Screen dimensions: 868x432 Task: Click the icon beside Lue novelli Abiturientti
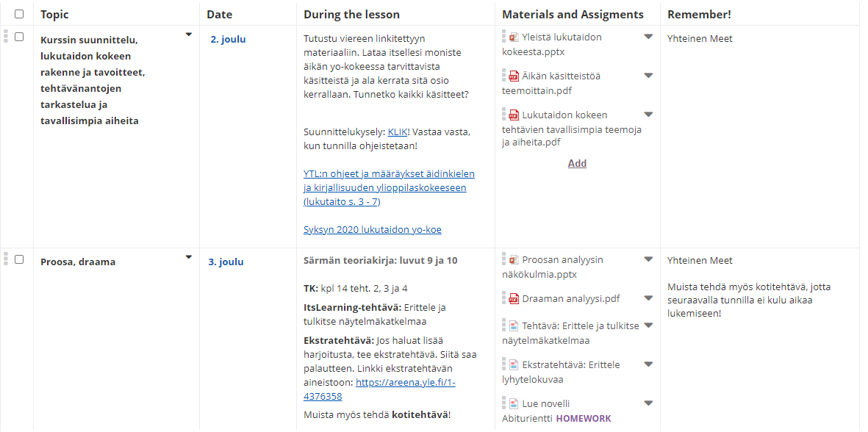(514, 403)
